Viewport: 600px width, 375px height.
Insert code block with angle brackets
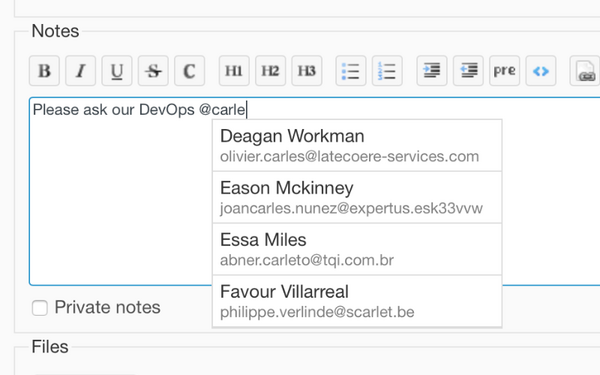tap(541, 71)
